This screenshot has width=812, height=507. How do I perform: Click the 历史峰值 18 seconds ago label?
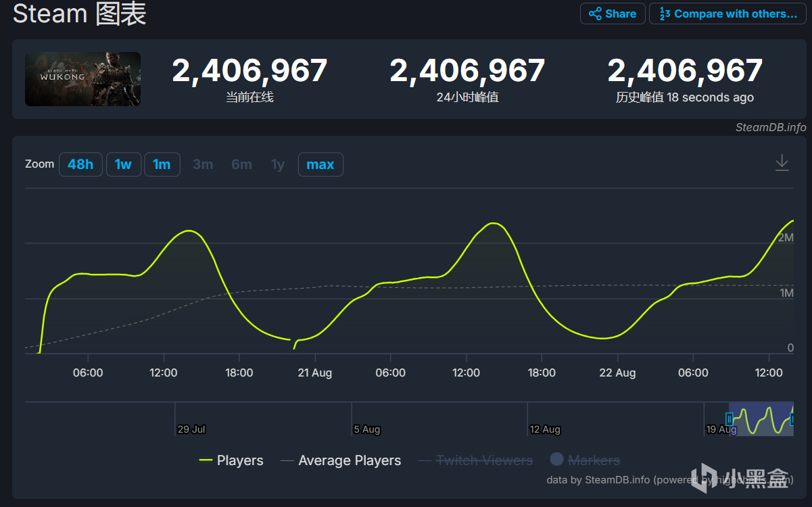(684, 97)
